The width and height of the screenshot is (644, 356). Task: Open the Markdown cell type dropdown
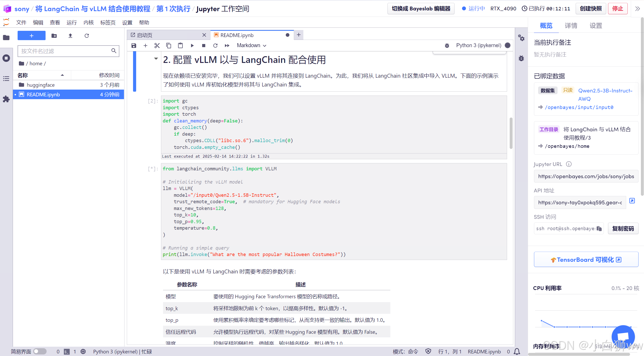pyautogui.click(x=251, y=45)
